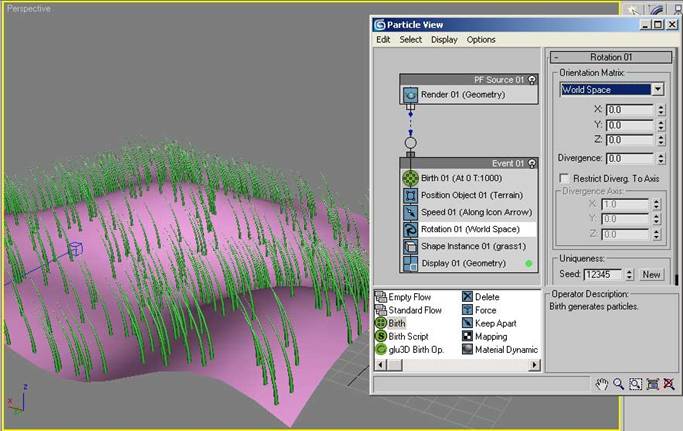
Task: Click the Divergence value field
Action: [627, 158]
